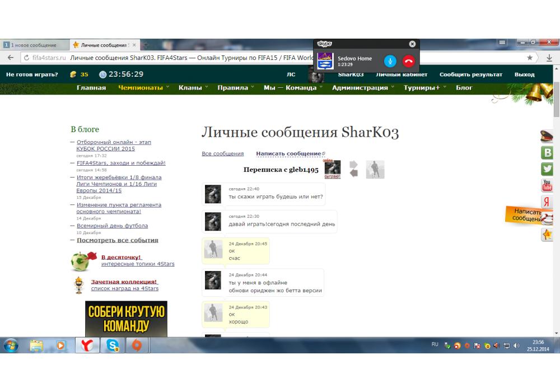560x392 pixels.
Task: Expand the Чемпионаты dropdown menu
Action: tap(143, 88)
